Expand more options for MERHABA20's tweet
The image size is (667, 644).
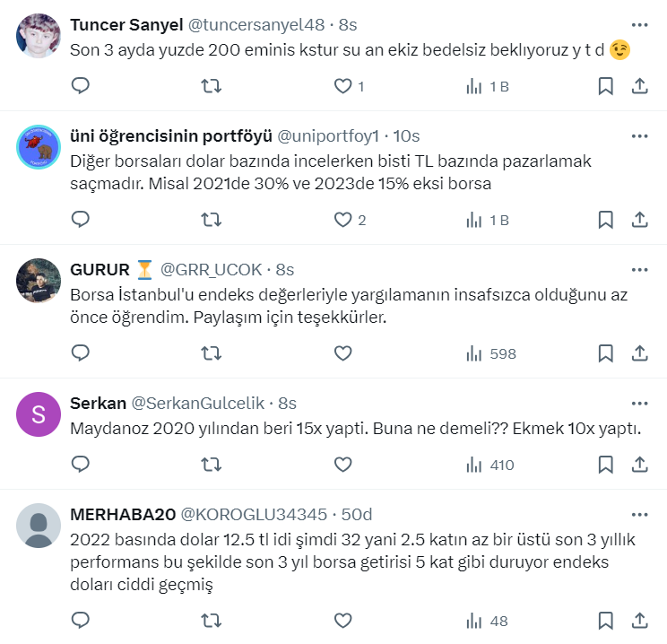[x=639, y=514]
